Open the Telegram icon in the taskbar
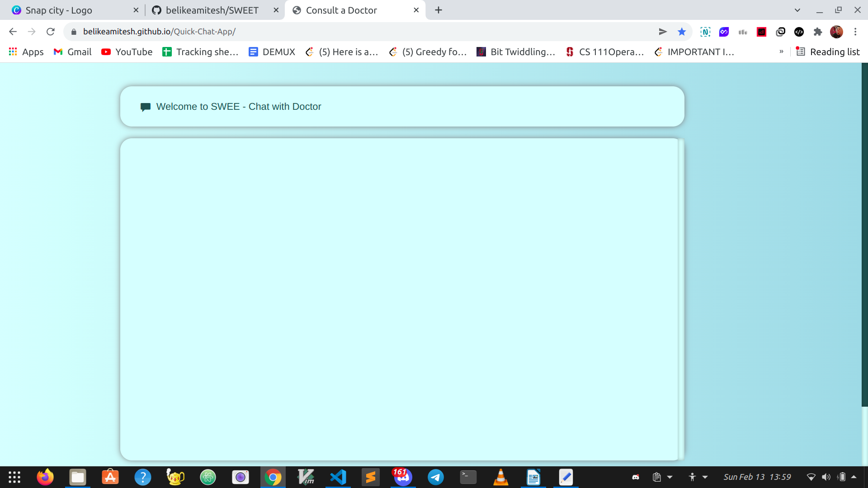Image resolution: width=868 pixels, height=488 pixels. coord(435,477)
